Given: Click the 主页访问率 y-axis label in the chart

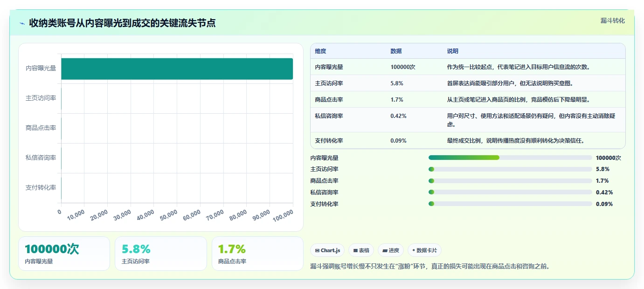Looking at the screenshot, I should 41,98.
